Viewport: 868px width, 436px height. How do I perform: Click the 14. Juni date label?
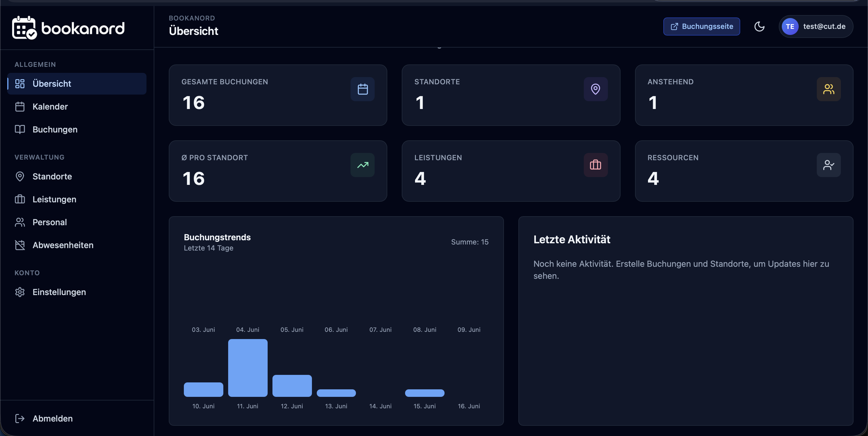coord(380,406)
